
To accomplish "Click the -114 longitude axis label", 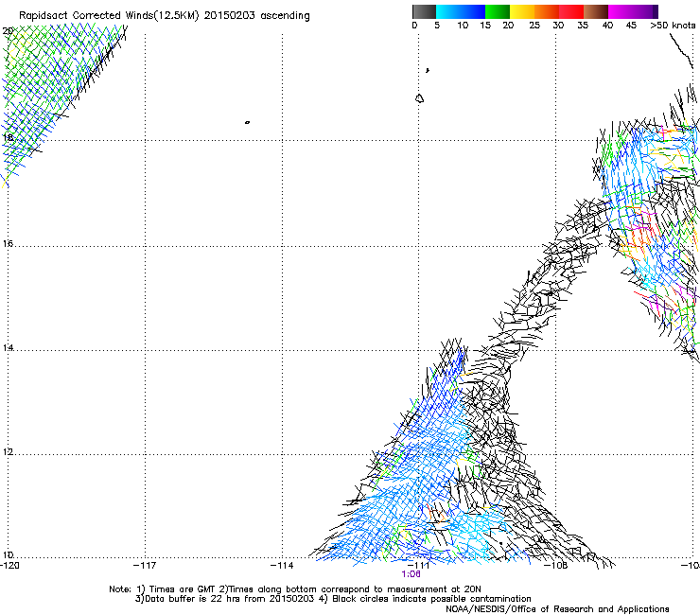I will click(282, 566).
